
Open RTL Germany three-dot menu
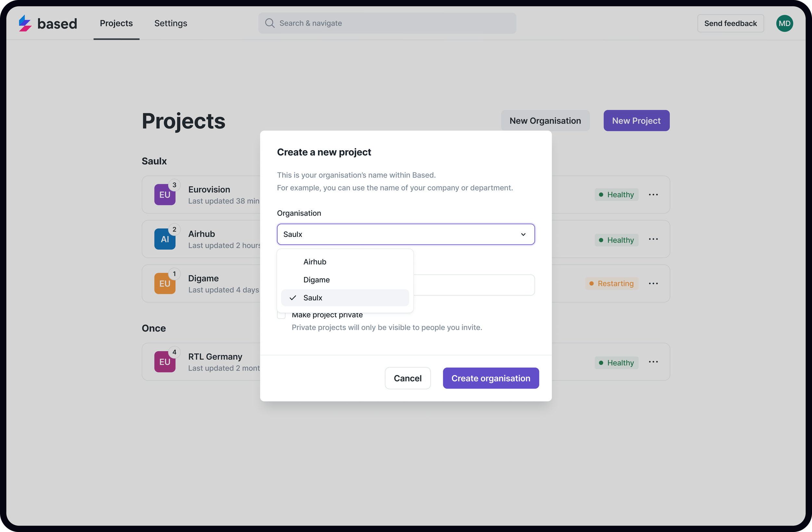653,362
